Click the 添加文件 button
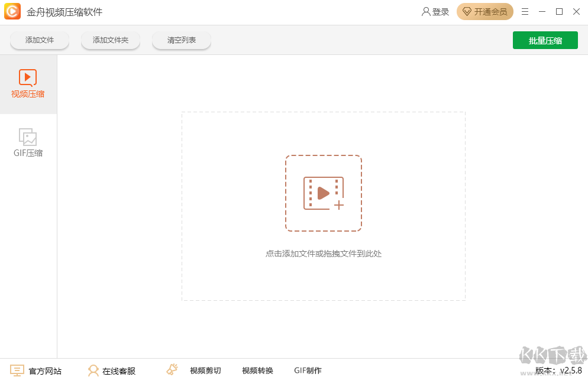This screenshot has height=377, width=588. [39, 40]
